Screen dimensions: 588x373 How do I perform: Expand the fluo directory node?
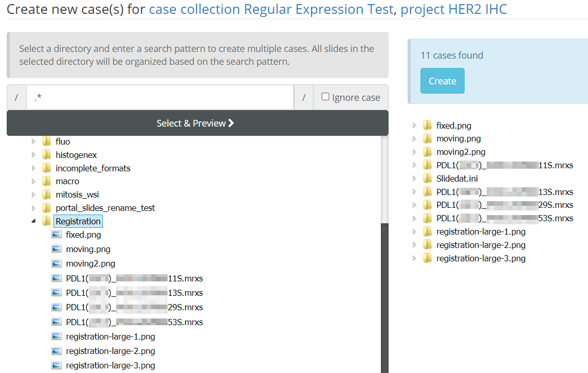coord(34,141)
